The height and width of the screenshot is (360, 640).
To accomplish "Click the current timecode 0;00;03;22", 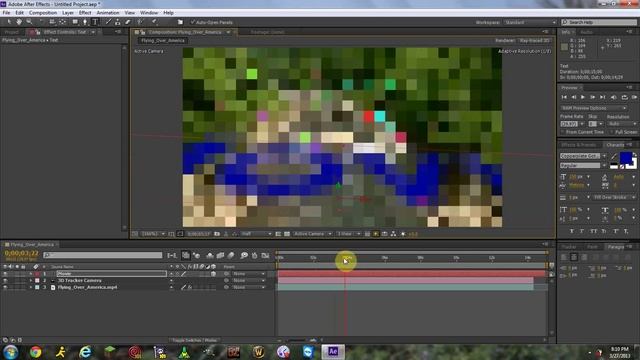I will coord(21,253).
